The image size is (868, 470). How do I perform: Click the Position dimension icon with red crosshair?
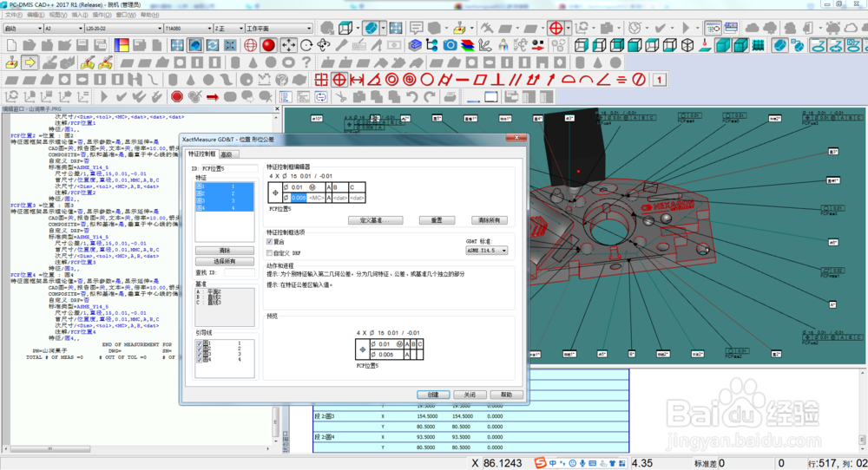(x=339, y=80)
